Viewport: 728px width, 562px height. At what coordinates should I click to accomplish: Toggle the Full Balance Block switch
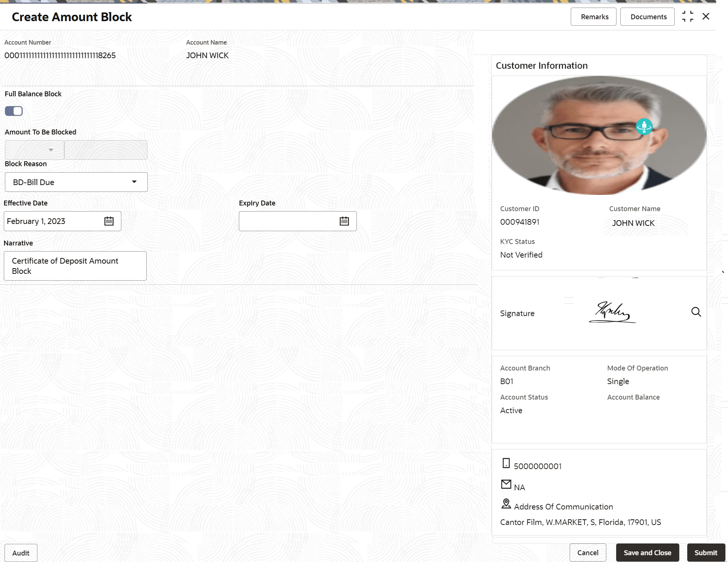(14, 111)
